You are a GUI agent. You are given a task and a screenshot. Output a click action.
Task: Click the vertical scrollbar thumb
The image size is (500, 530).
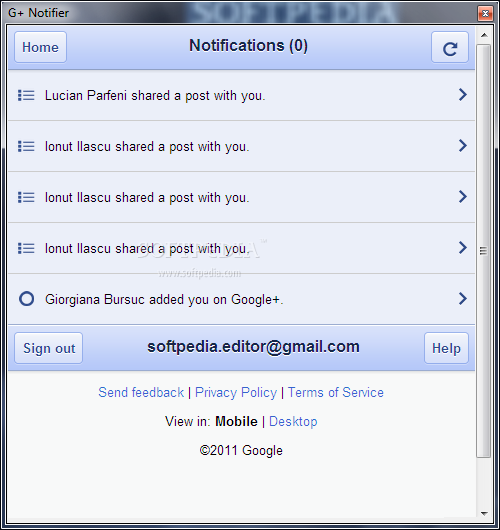pyautogui.click(x=484, y=251)
